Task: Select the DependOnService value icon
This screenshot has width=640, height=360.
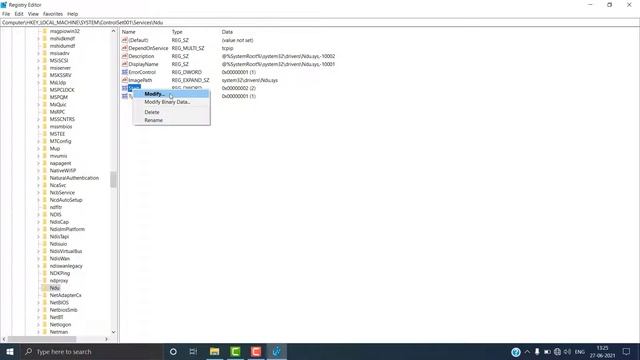Action: point(125,48)
